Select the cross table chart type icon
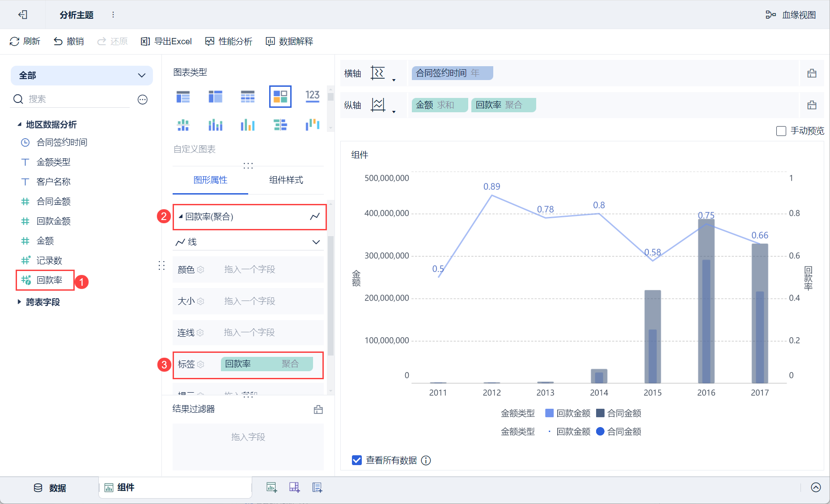830x504 pixels. [x=215, y=97]
